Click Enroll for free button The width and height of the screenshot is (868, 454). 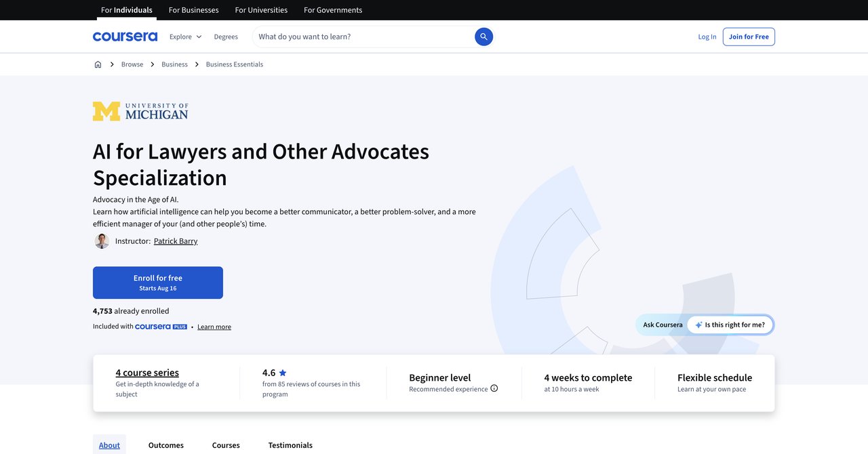158,283
